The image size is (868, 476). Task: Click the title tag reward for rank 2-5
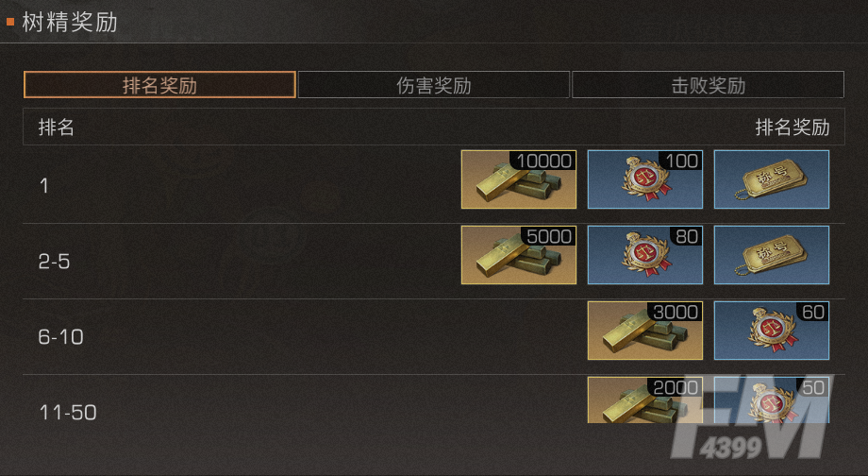click(772, 255)
